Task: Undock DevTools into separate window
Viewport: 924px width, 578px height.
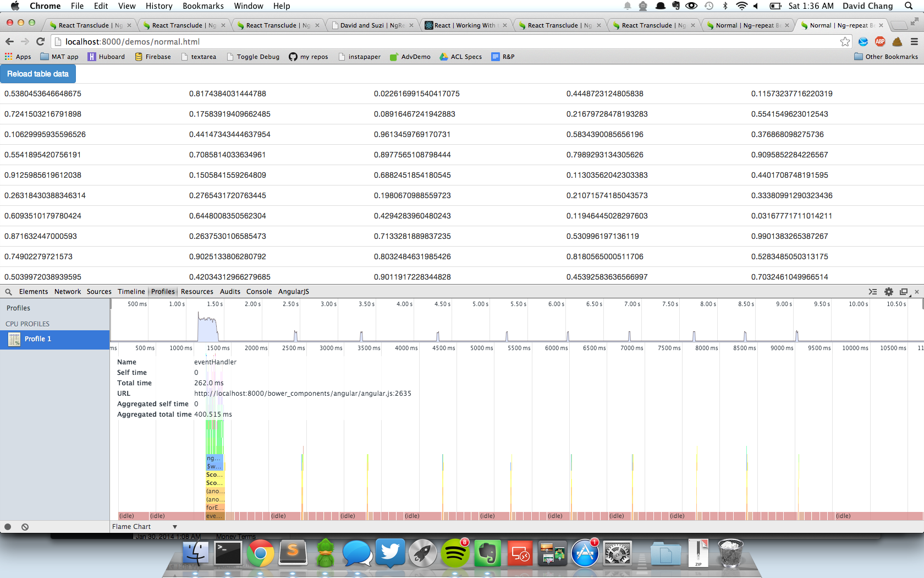Action: (x=903, y=292)
